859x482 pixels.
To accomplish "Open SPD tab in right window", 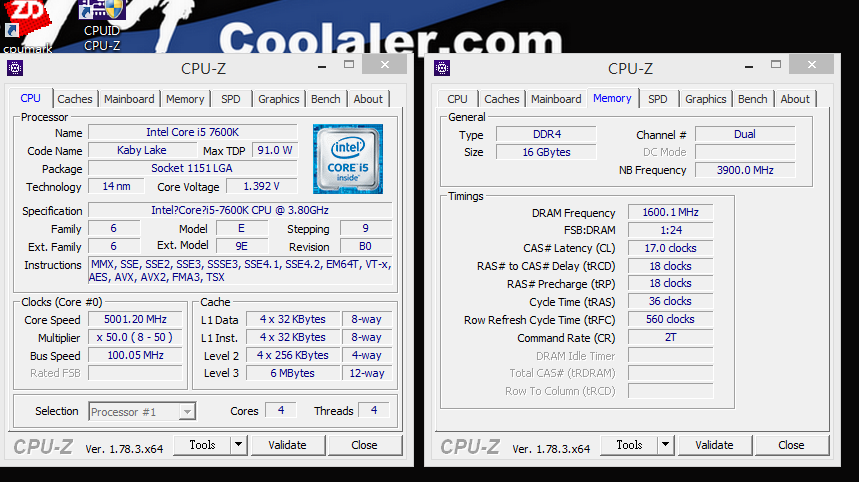I will click(x=657, y=99).
